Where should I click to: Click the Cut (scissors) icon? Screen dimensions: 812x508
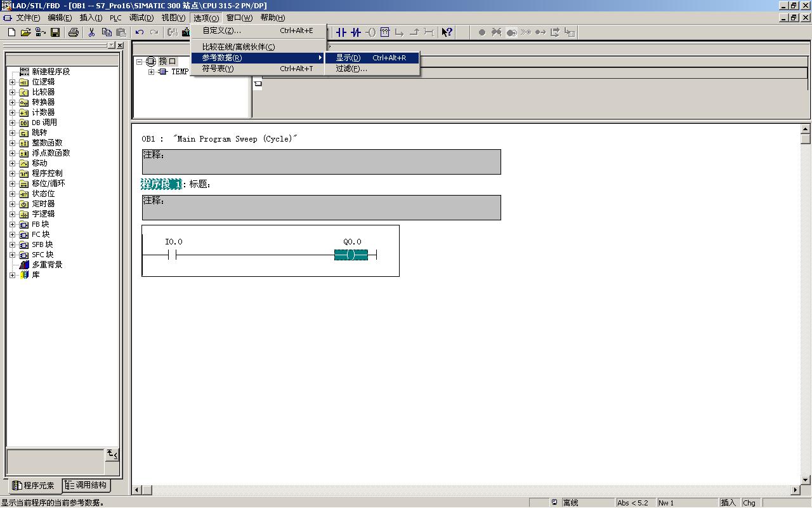coord(92,32)
